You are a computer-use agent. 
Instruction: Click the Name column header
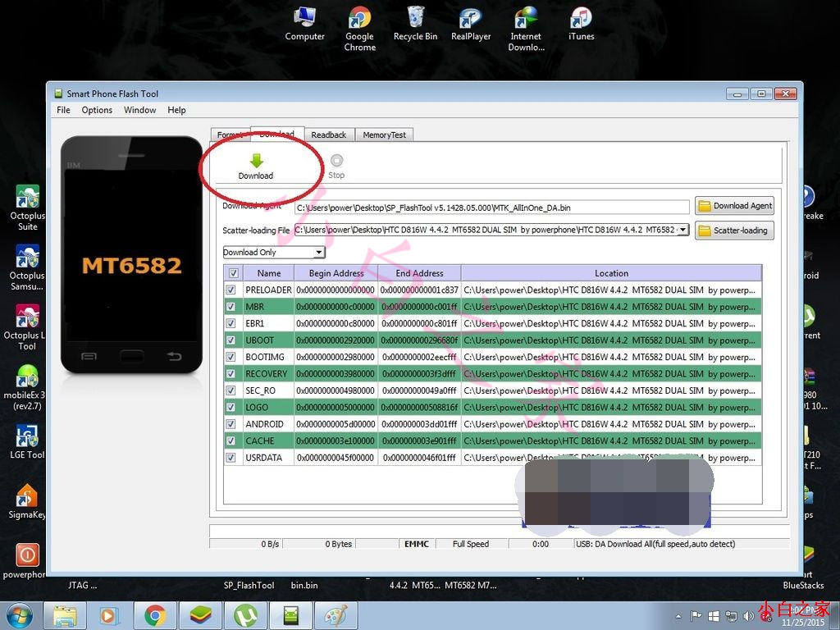coord(268,273)
